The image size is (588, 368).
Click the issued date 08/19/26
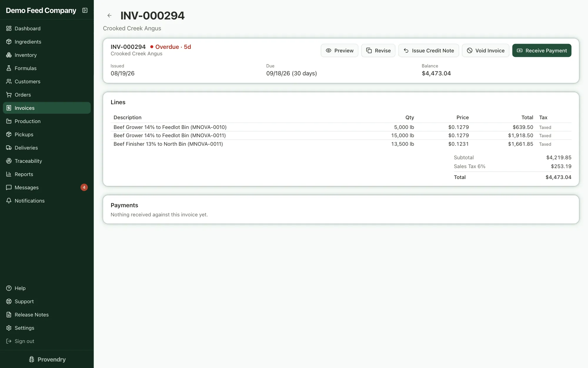(x=123, y=74)
